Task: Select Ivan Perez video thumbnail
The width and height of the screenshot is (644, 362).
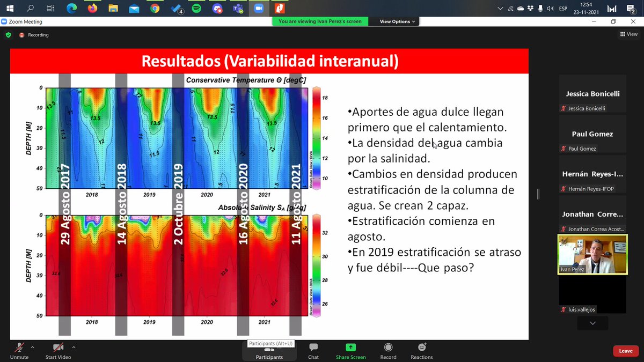Action: [x=592, y=254]
